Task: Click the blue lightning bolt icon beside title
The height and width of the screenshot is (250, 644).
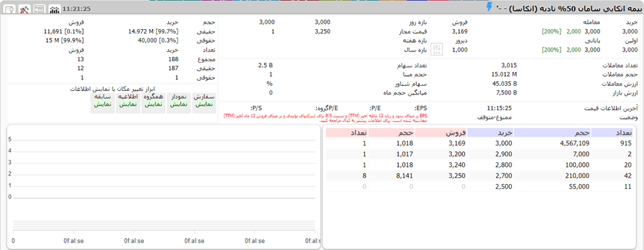Action: (x=489, y=7)
